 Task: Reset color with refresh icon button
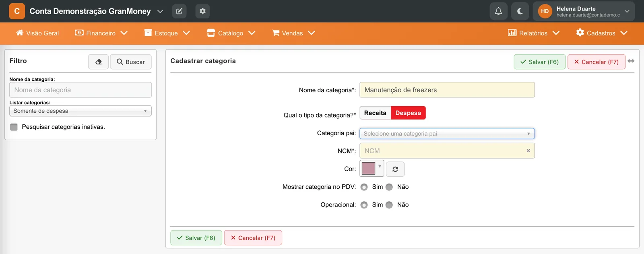395,169
